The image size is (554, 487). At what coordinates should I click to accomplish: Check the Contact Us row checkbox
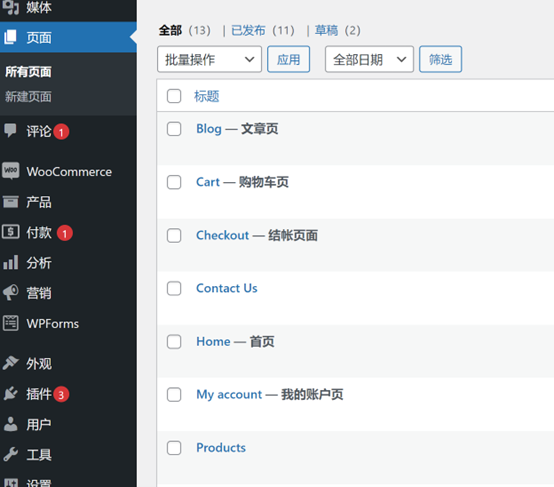174,288
